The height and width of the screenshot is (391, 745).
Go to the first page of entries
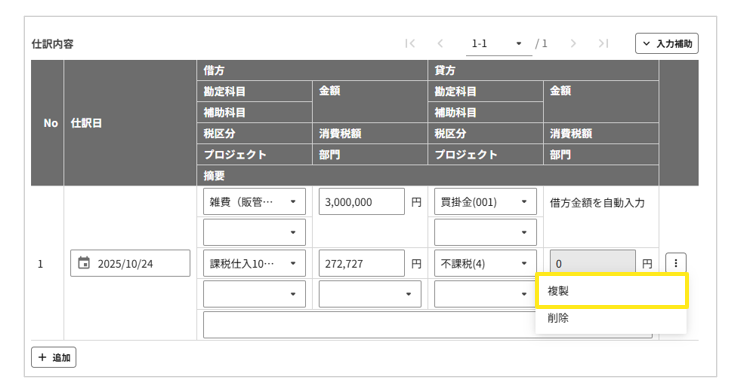tap(410, 44)
